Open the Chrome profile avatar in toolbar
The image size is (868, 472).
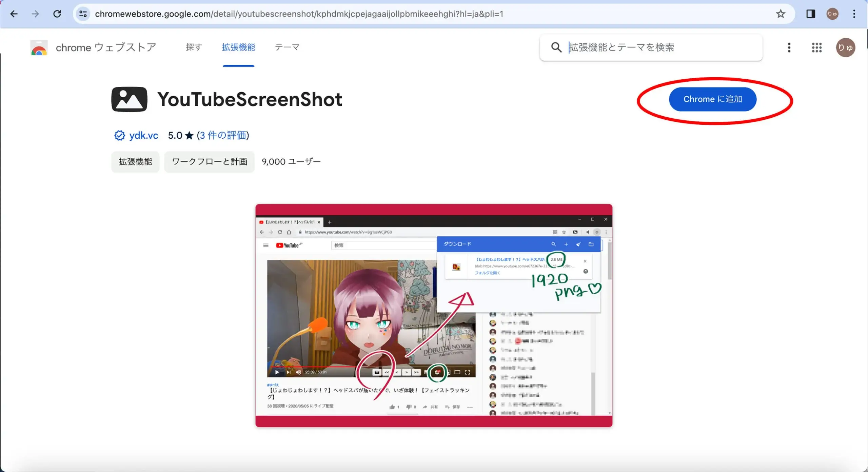click(x=832, y=14)
